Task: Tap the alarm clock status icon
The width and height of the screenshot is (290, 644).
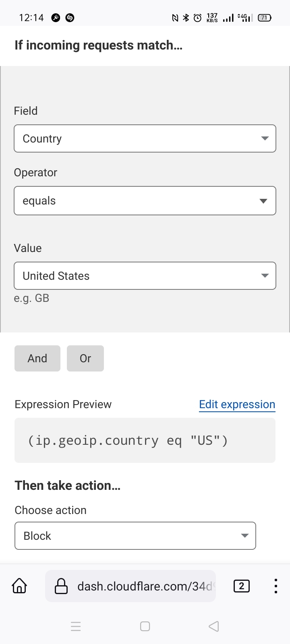Action: click(x=197, y=18)
